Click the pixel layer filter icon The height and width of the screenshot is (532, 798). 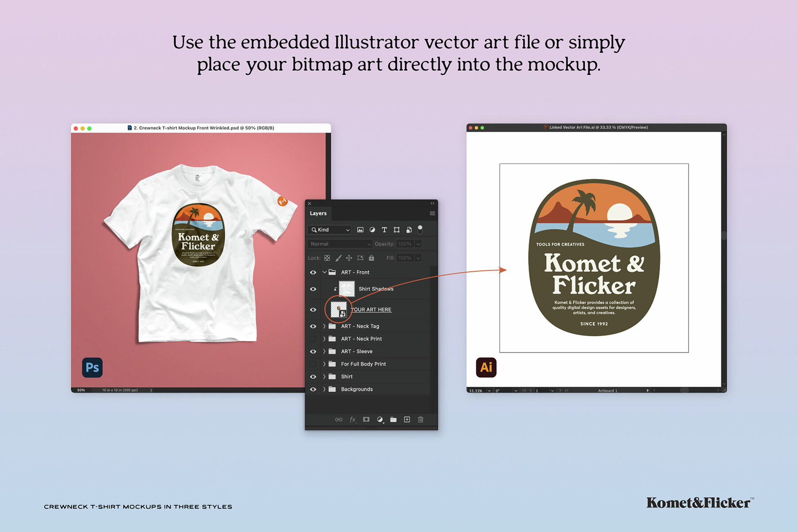tap(360, 230)
